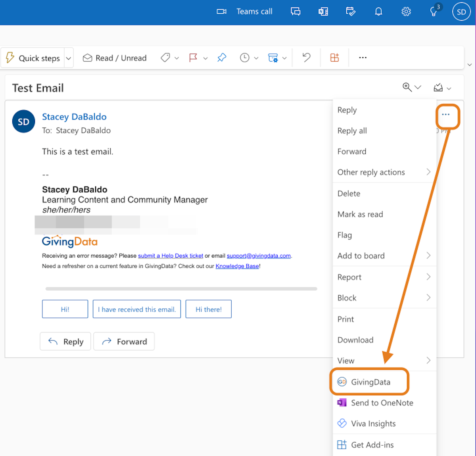This screenshot has width=476, height=456.
Task: Open the chat icon in header
Action: coord(296,12)
